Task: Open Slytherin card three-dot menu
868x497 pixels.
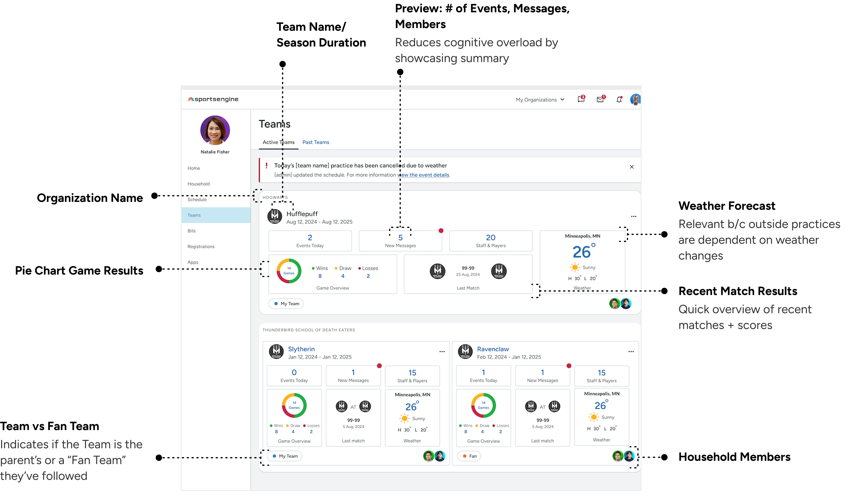Action: click(x=442, y=352)
